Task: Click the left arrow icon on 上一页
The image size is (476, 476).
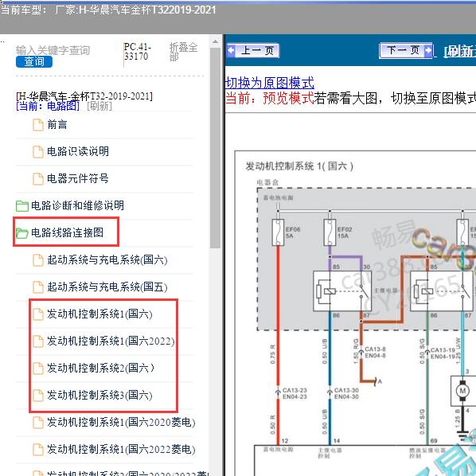Action: click(232, 50)
